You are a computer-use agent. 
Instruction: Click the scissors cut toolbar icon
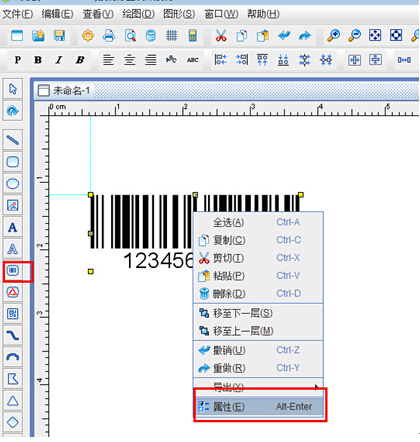tap(221, 35)
